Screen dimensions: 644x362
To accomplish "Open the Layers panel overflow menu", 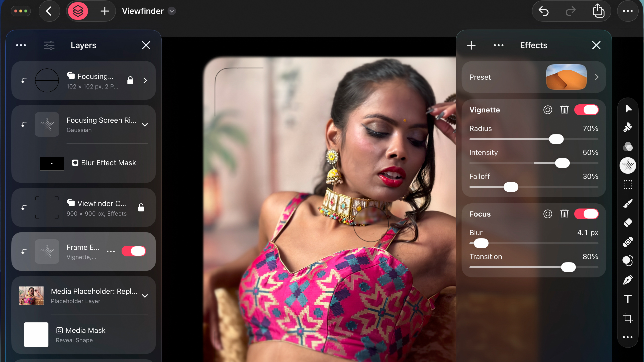I will pos(21,45).
